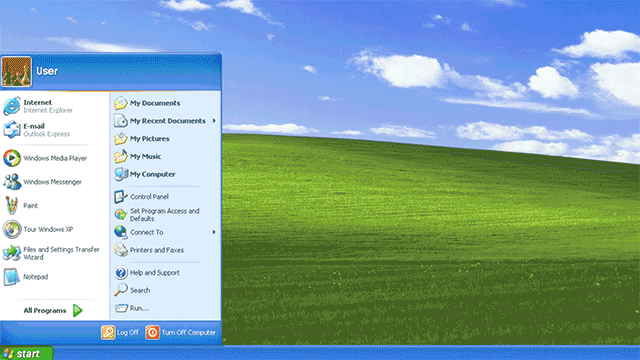Viewport: 640px width, 360px height.
Task: Click the Control Panel label
Action: click(x=149, y=197)
